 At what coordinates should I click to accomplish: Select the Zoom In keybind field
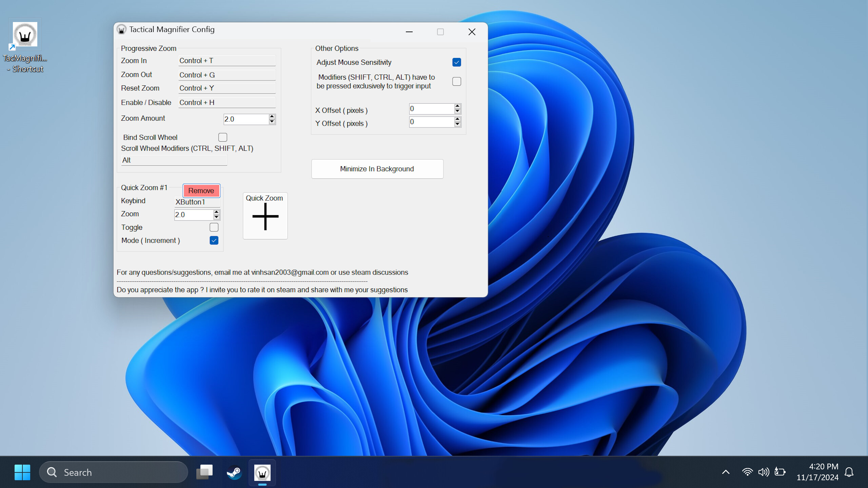pyautogui.click(x=226, y=60)
